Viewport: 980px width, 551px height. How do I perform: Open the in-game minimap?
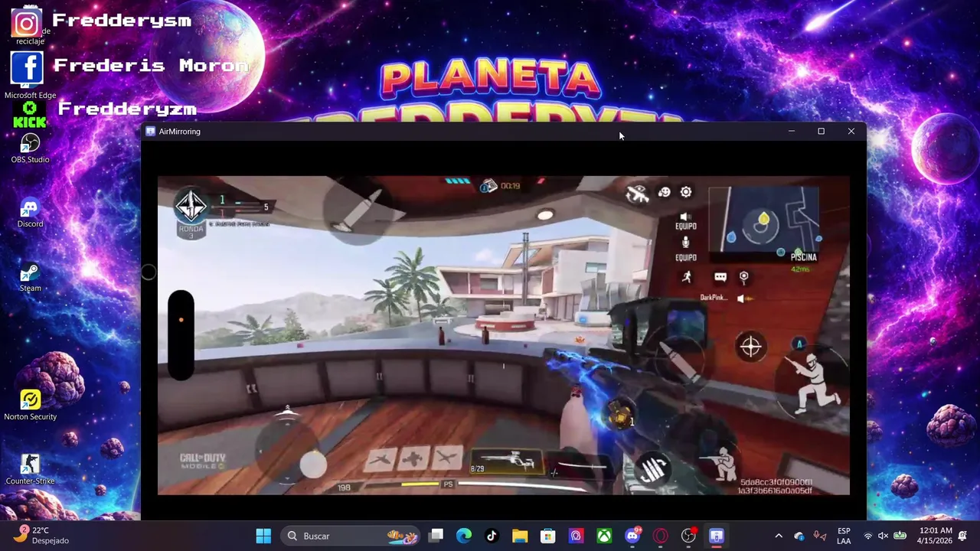764,220
